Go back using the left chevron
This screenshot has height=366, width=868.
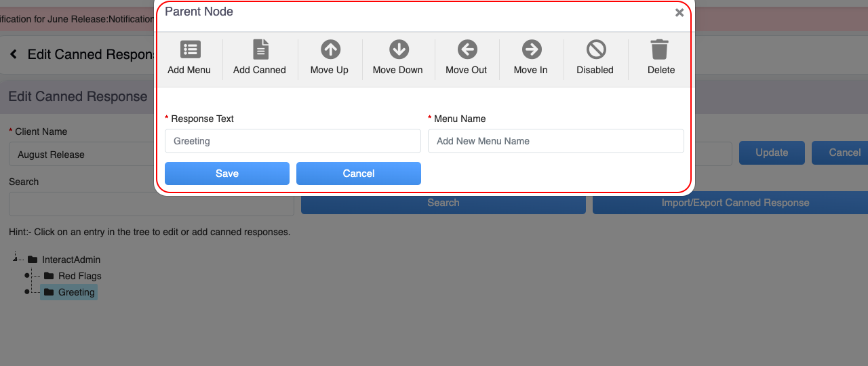[14, 54]
